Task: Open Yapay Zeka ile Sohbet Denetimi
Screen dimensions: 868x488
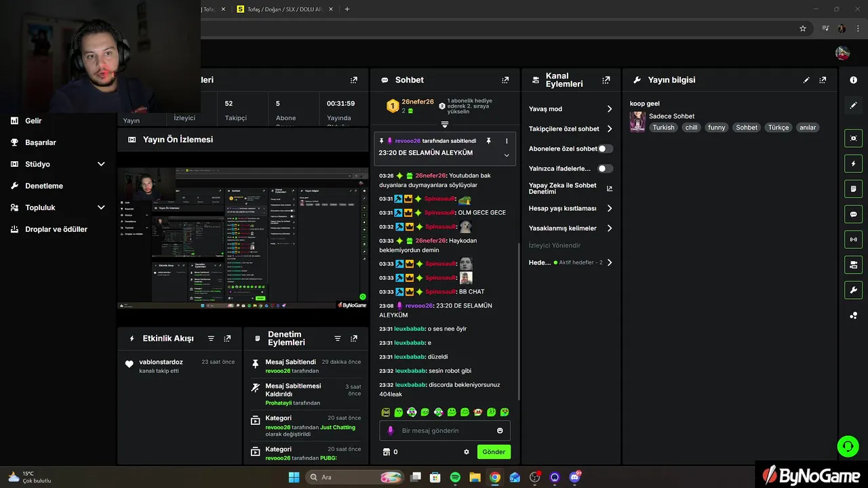Action: (x=570, y=188)
